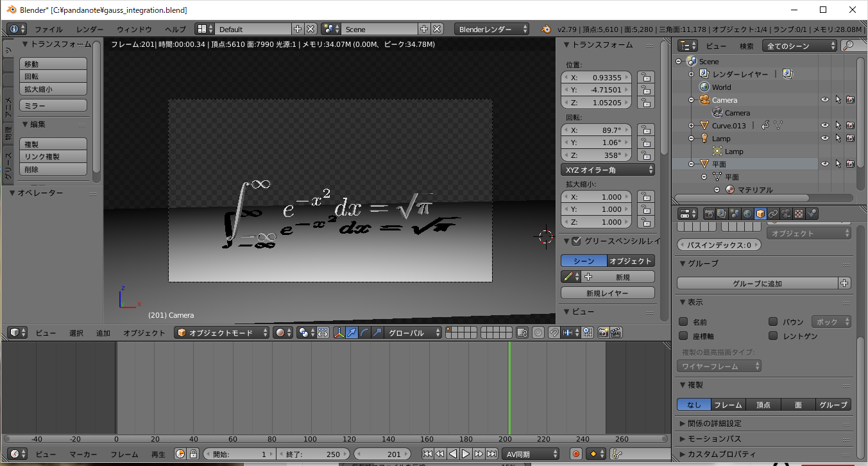Select the scale manipulator icon
Screen dimensions: 868x466
point(377,332)
